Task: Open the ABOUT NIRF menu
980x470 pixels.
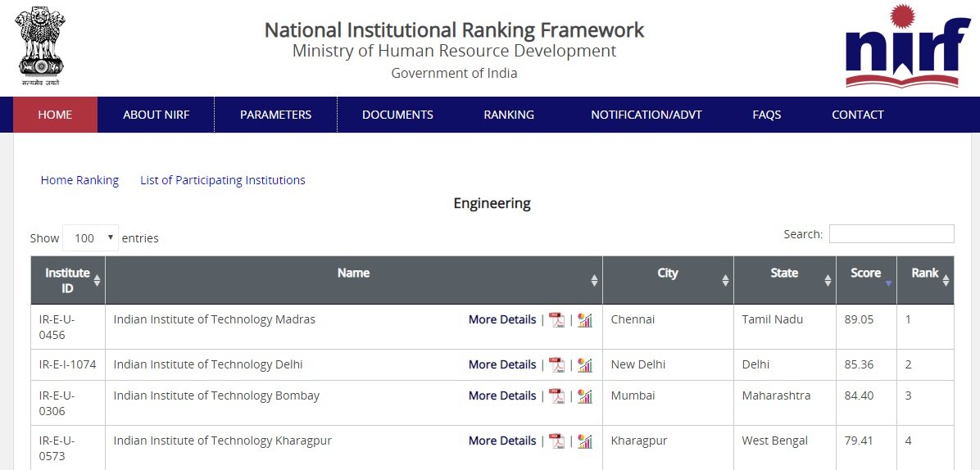Action: pyautogui.click(x=157, y=115)
